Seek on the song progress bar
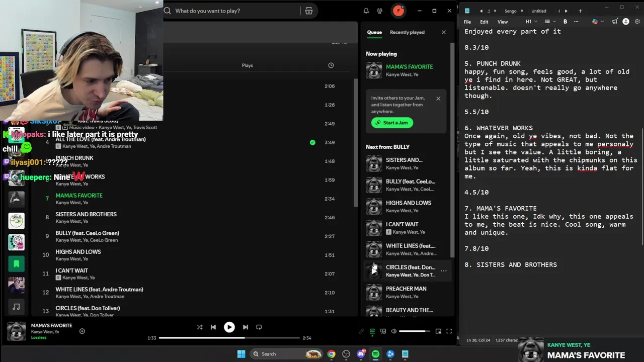644x362 pixels. point(229,338)
